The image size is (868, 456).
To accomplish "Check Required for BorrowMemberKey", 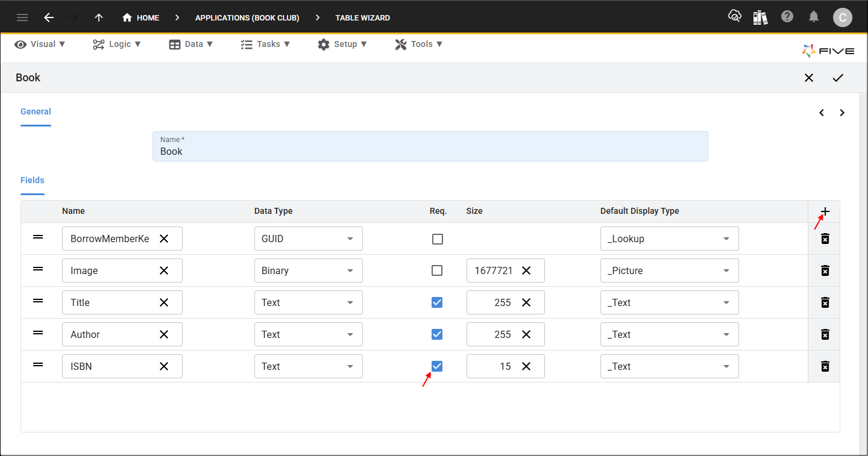I will 438,239.
